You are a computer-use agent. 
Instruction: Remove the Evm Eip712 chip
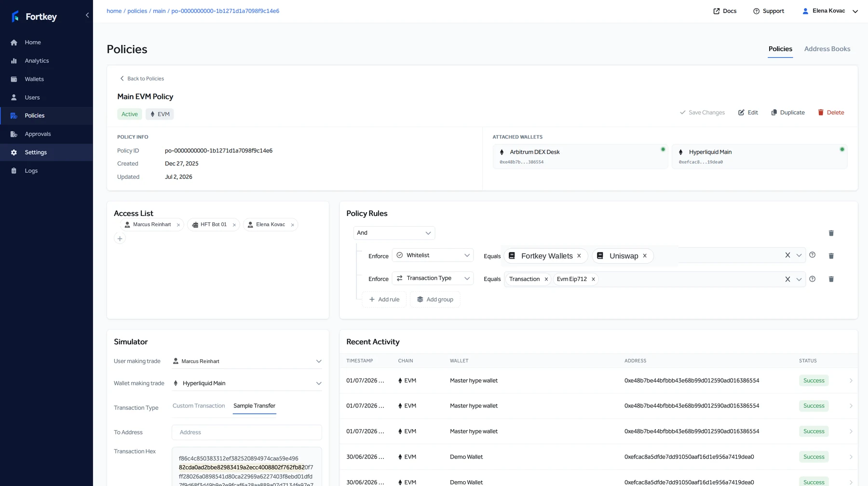coord(594,280)
